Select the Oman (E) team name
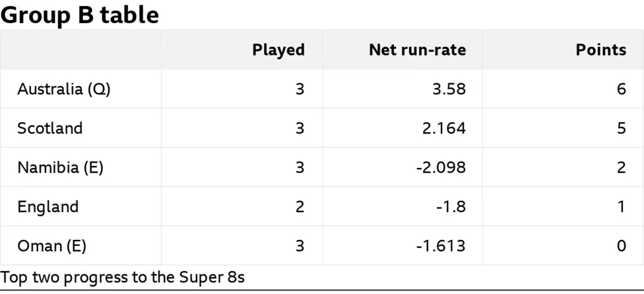 (51, 246)
